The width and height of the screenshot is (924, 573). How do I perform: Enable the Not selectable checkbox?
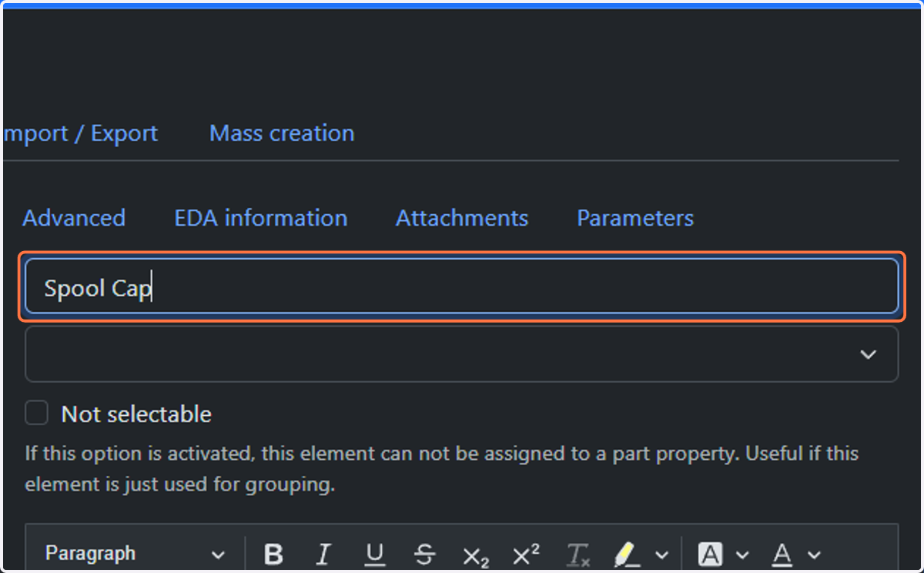pyautogui.click(x=36, y=413)
